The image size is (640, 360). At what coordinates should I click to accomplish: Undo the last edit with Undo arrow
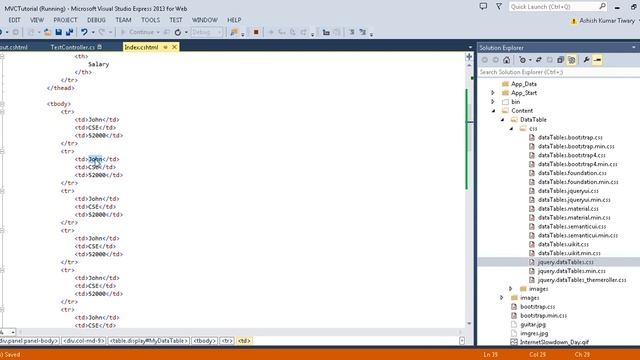(84, 32)
